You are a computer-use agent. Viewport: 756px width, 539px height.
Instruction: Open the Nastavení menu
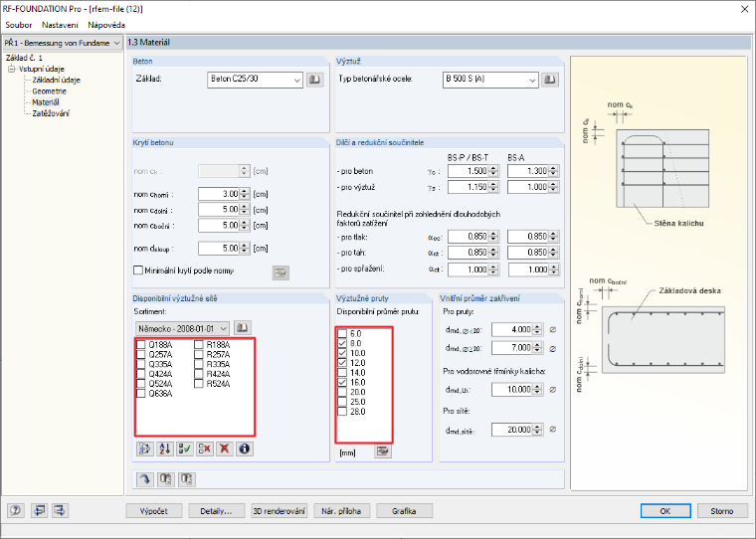[x=60, y=25]
